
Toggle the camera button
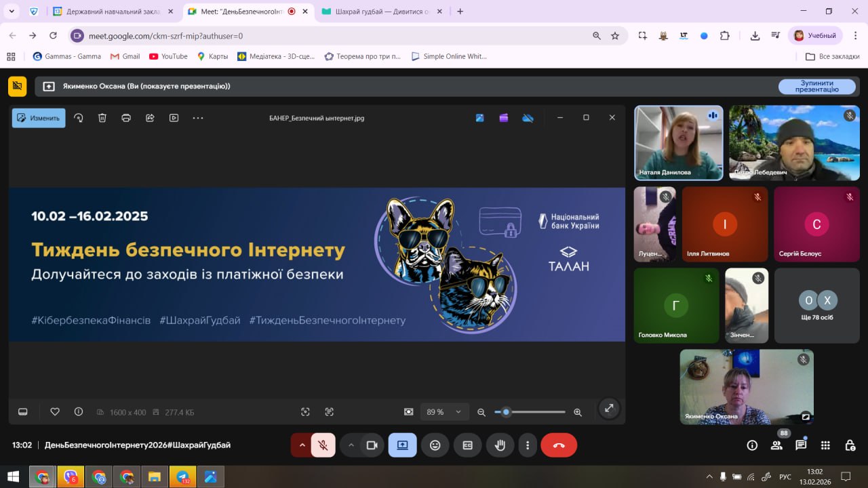(372, 445)
